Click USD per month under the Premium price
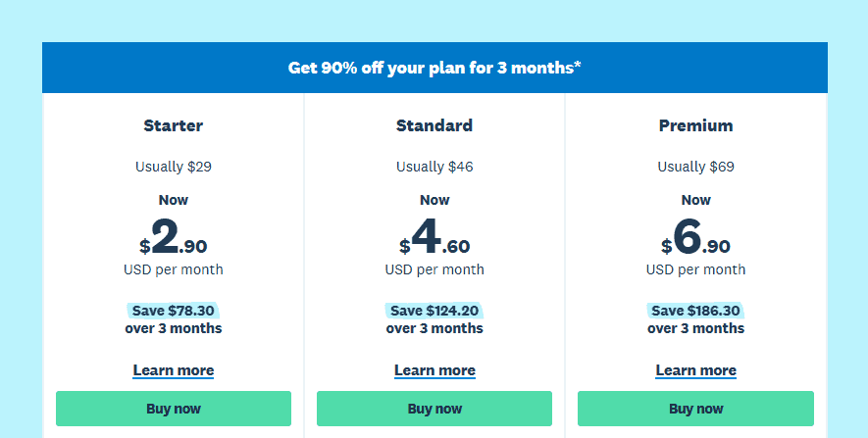Image resolution: width=868 pixels, height=438 pixels. click(695, 269)
